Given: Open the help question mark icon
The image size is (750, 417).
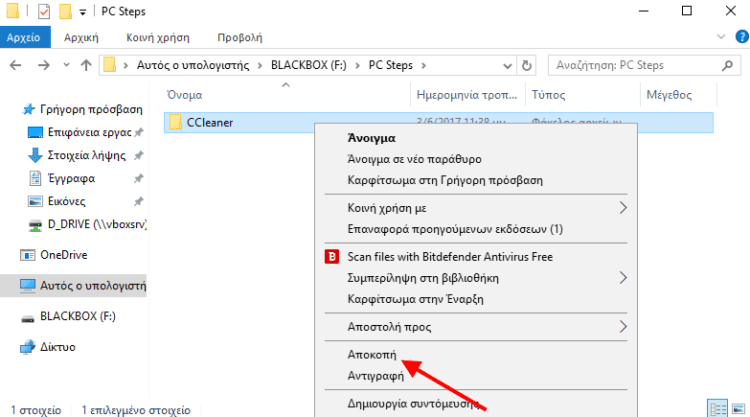Looking at the screenshot, I should coord(742,37).
